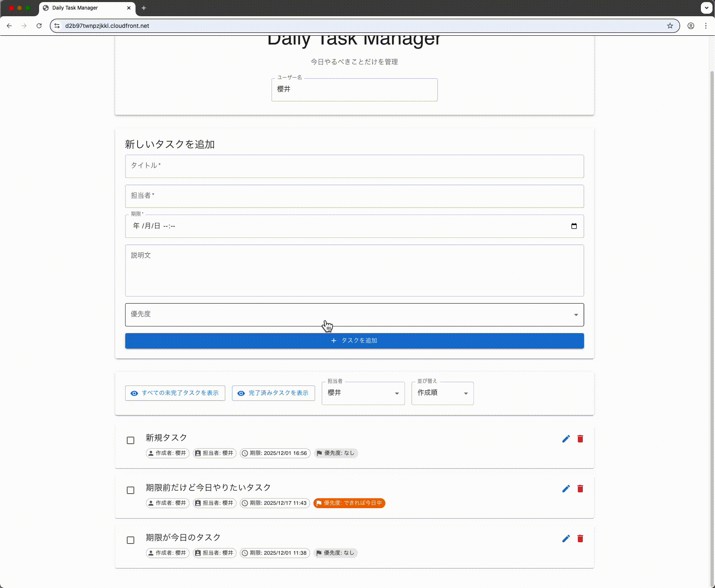The image size is (715, 588).
Task: Edit the 期限前だけど今日やりたいタスク task
Action: (x=566, y=489)
